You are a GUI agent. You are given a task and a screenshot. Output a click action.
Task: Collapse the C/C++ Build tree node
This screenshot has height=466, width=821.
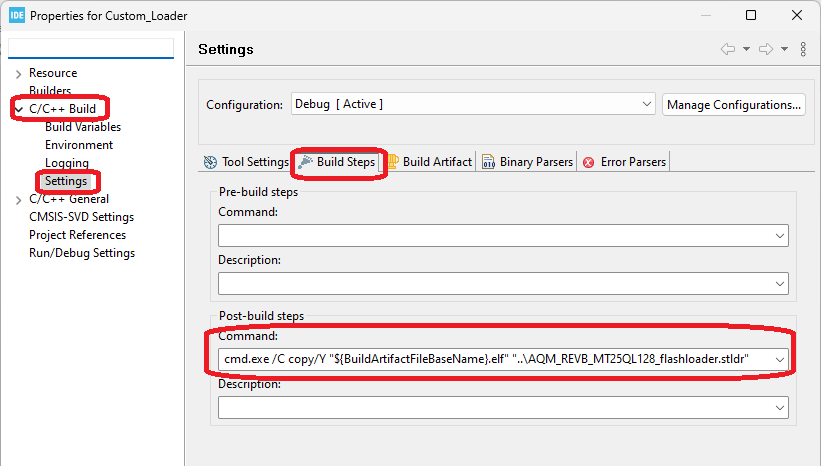click(x=19, y=109)
